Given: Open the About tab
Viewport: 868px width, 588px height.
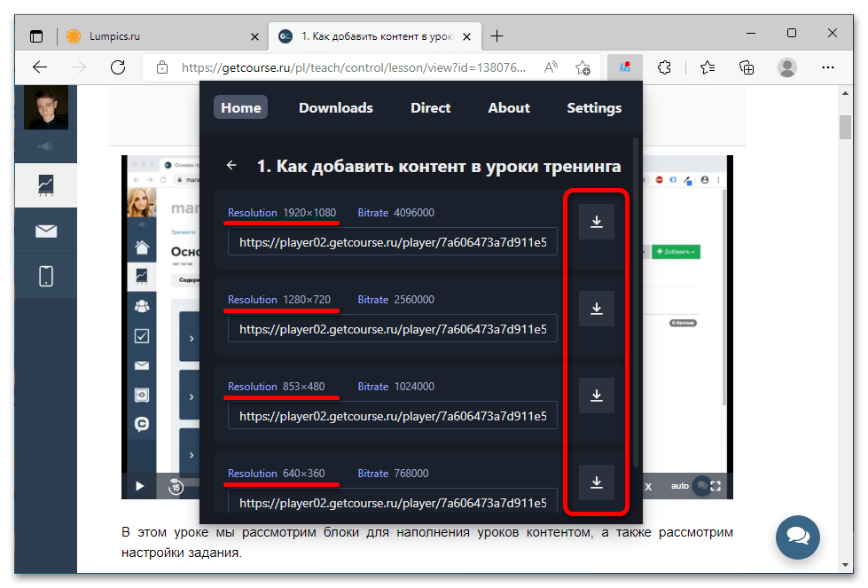Looking at the screenshot, I should click(x=509, y=107).
